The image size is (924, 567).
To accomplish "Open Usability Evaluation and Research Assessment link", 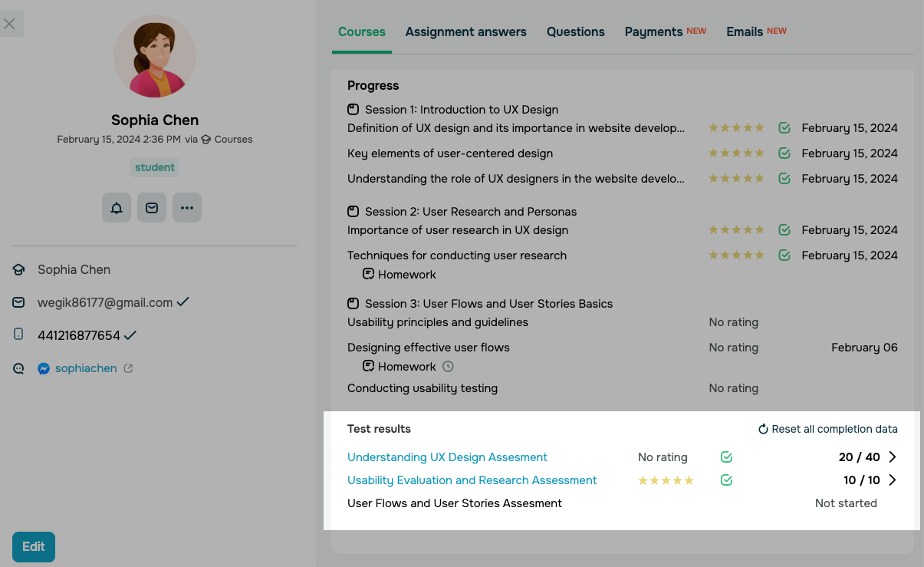I will [x=472, y=480].
